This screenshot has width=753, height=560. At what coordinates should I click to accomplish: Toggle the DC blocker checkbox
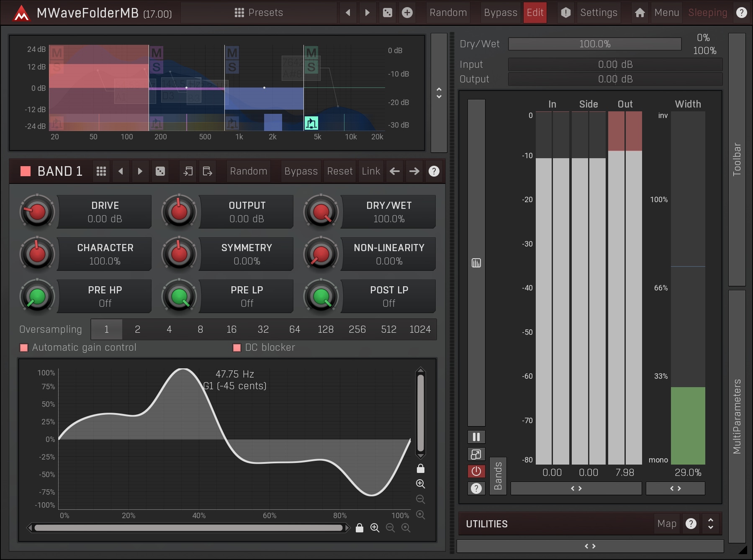tap(237, 348)
